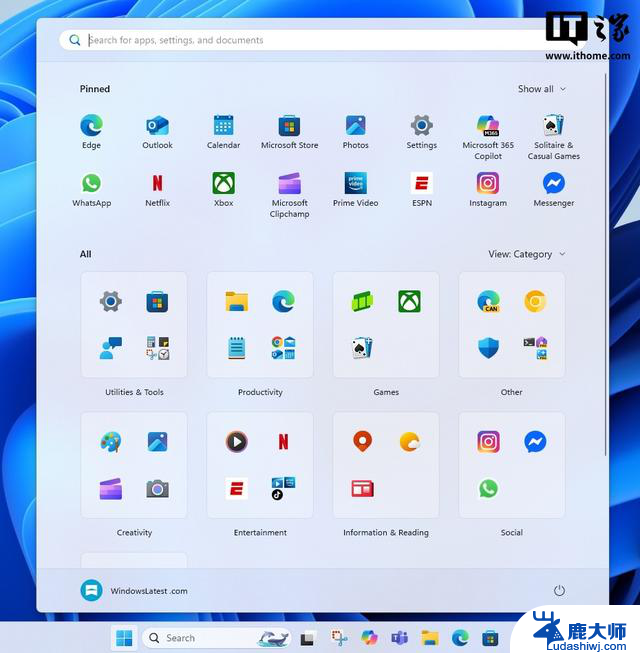
Task: Open File Explorer from the taskbar
Action: tap(430, 638)
